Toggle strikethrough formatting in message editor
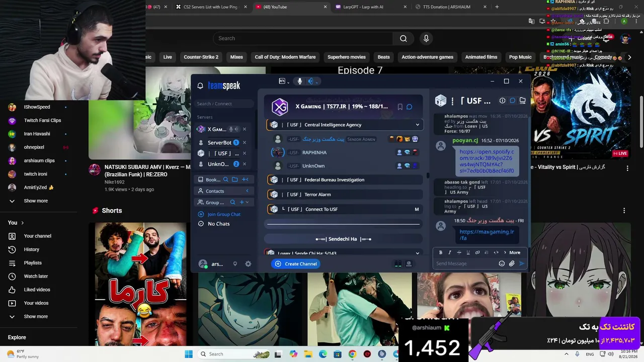The width and height of the screenshot is (644, 362). click(x=459, y=252)
